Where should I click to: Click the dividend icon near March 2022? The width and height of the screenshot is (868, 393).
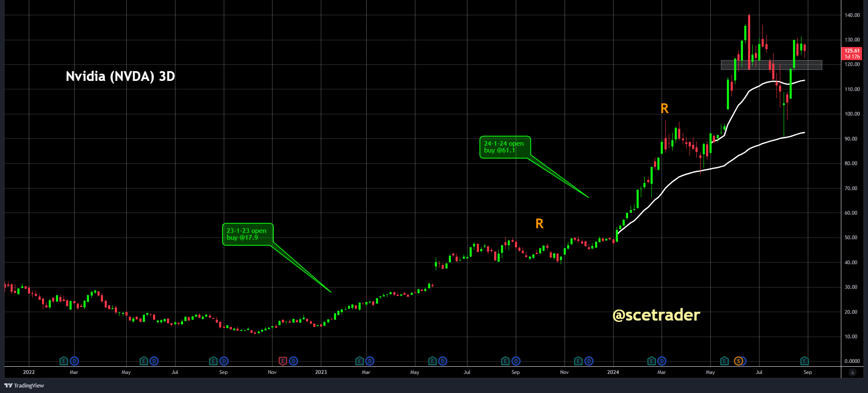tap(75, 361)
